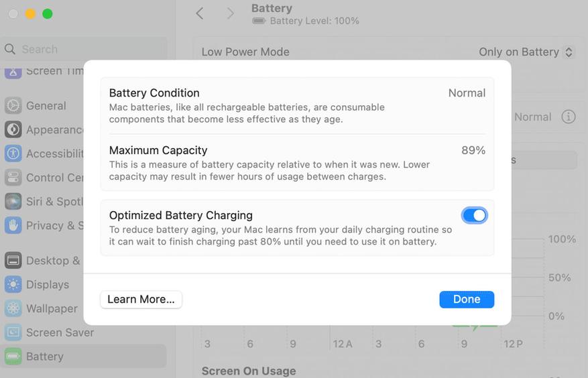Click the Done button
Image resolution: width=588 pixels, height=378 pixels.
(x=467, y=300)
